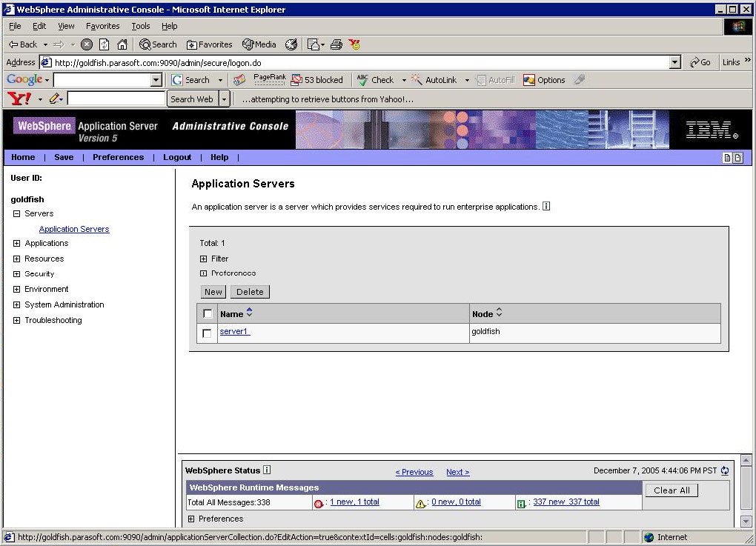This screenshot has height=546, width=756.
Task: Click the red error messages icon
Action: [x=318, y=504]
